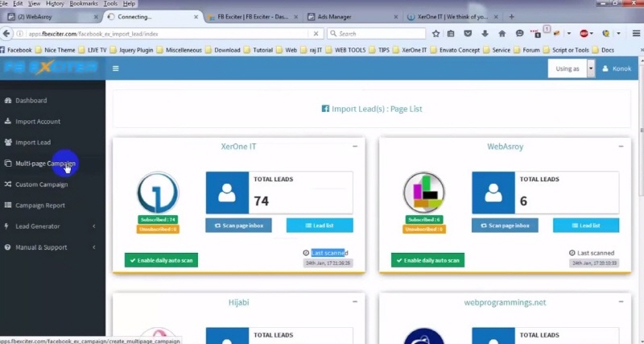Open the Downloads arrow icon
The width and height of the screenshot is (644, 344).
[485, 34]
